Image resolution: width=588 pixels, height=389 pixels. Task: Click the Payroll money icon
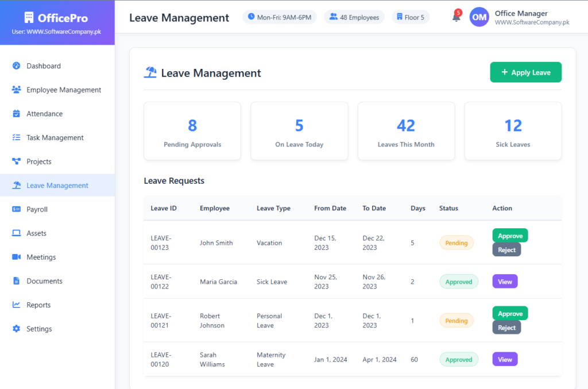[x=16, y=210]
